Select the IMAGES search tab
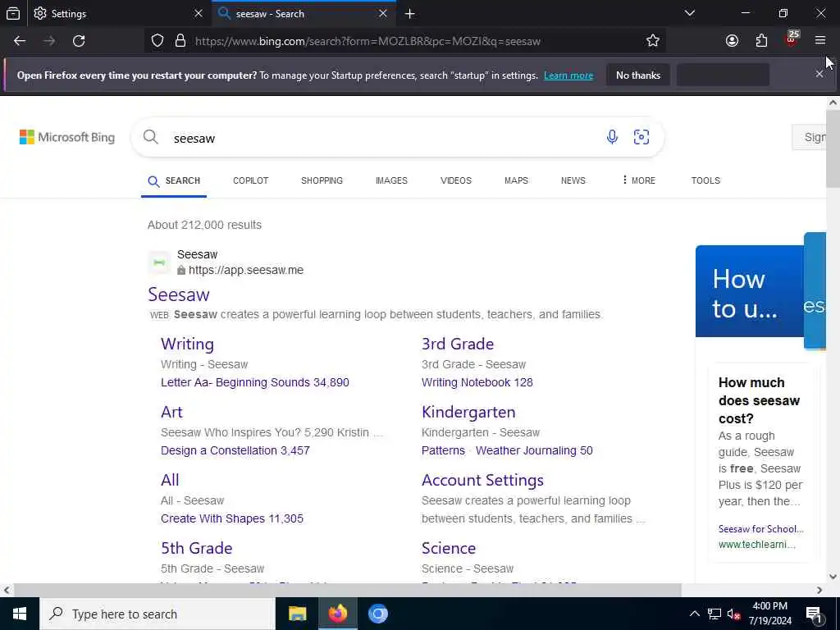840x630 pixels. 391,180
